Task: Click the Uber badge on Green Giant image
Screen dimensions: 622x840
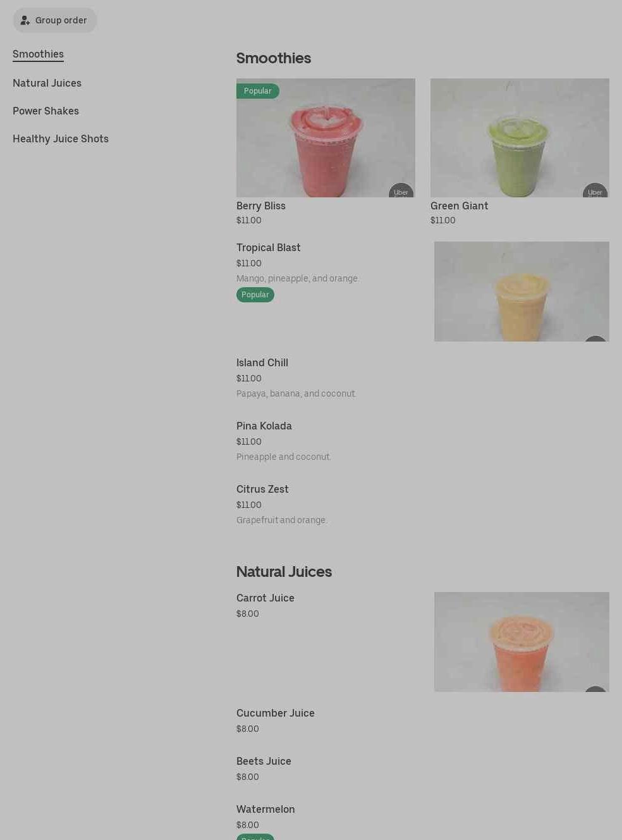Action: point(595,191)
